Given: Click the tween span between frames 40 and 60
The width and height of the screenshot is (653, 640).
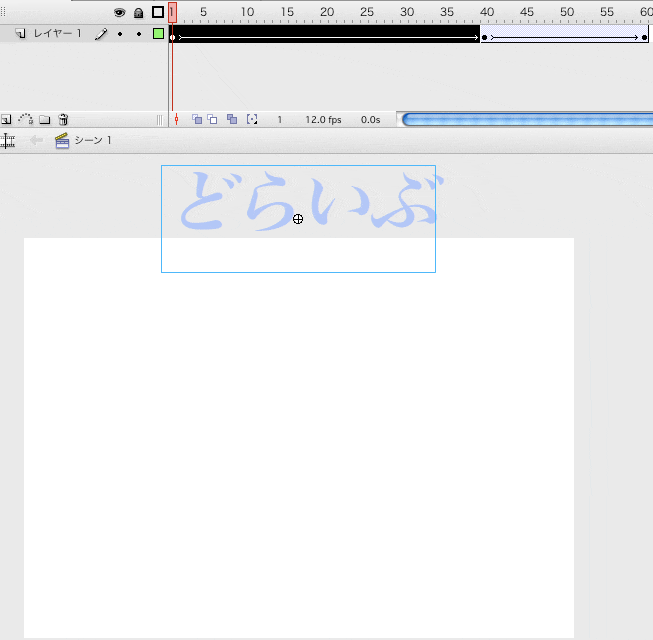Looking at the screenshot, I should point(564,34).
